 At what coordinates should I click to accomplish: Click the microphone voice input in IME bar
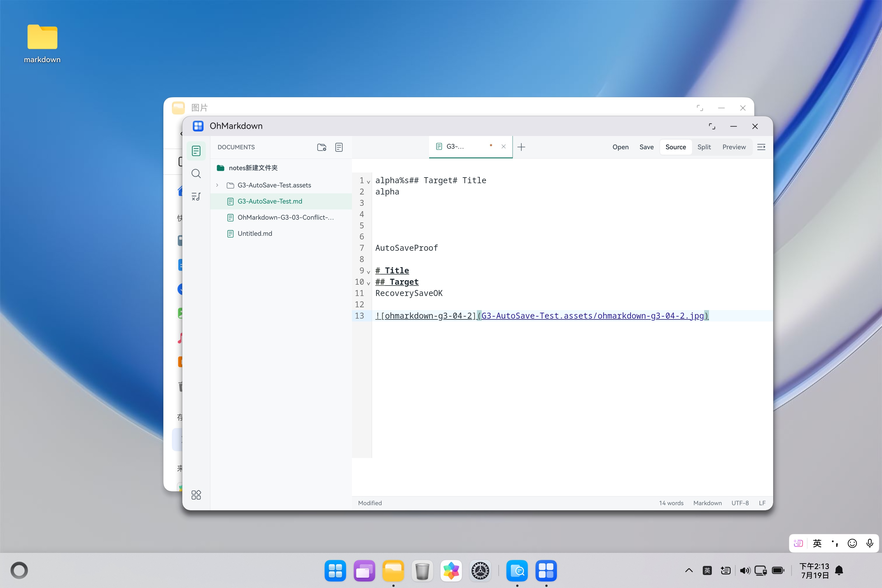pyautogui.click(x=870, y=543)
